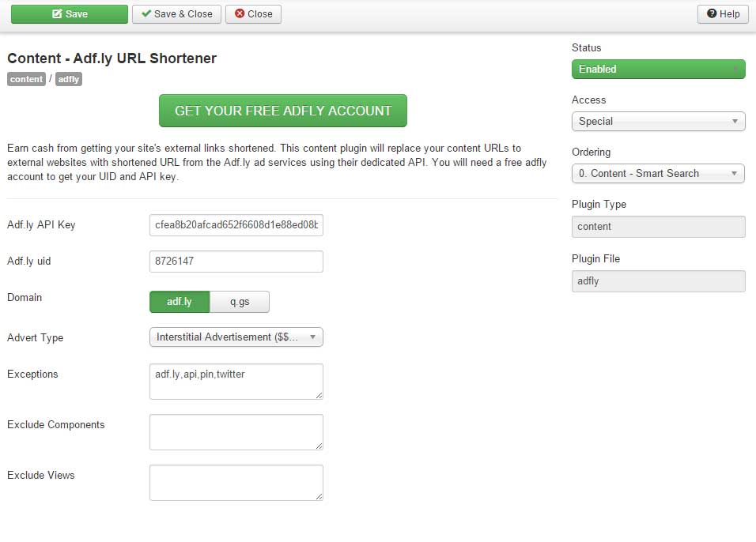The image size is (756, 542).
Task: Expand the Access Special dropdown
Action: pyautogui.click(x=658, y=122)
